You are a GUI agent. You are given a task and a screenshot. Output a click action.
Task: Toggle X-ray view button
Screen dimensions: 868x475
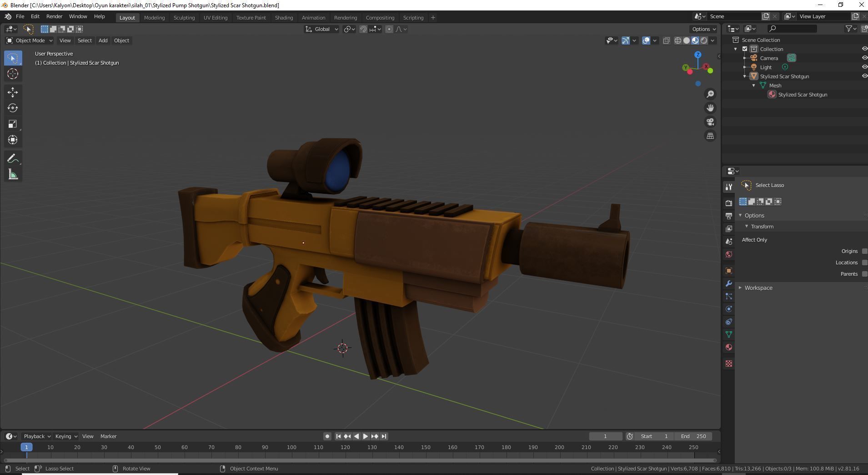(667, 40)
